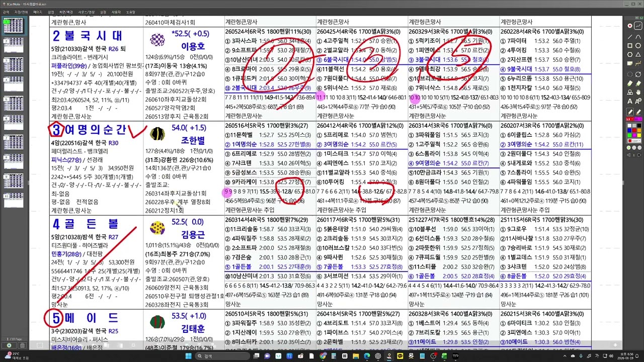Viewport: 644px width, 362px height.
Task: Select the axis graph tool
Action: point(638,63)
